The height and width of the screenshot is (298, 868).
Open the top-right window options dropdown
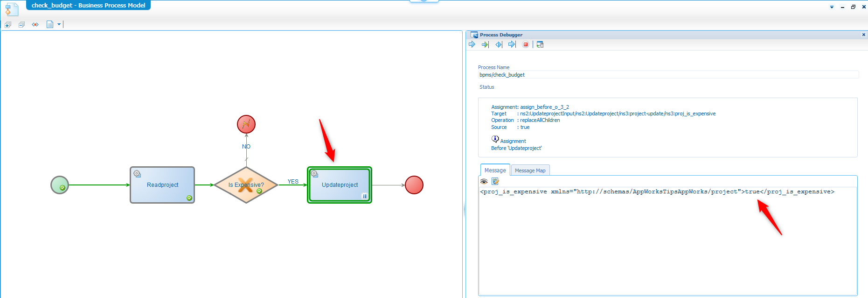tap(832, 7)
